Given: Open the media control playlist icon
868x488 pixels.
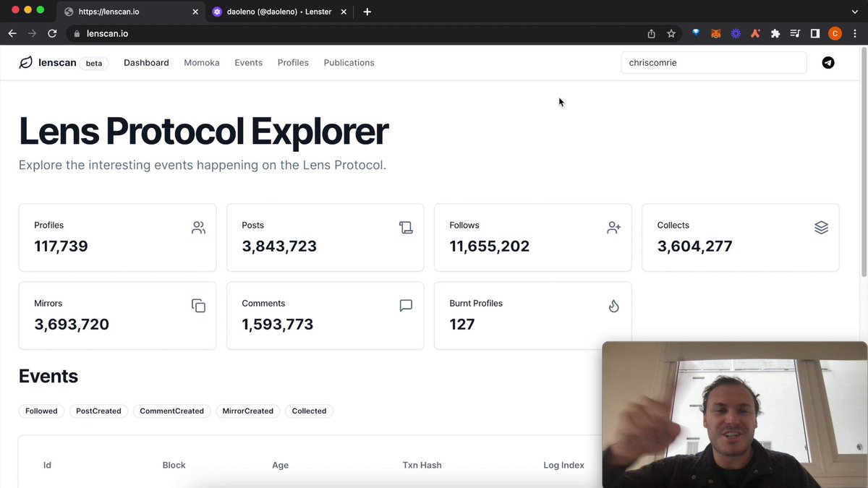Looking at the screenshot, I should point(795,33).
